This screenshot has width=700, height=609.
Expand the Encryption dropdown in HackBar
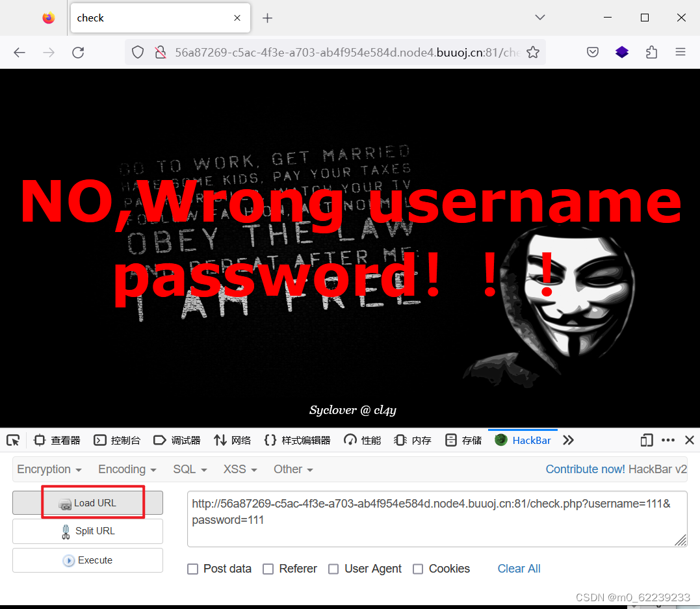point(49,469)
